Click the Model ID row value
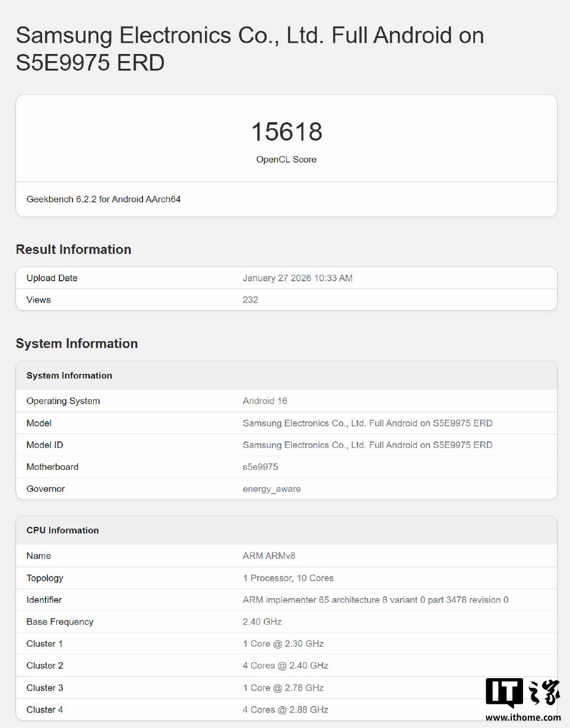Image resolution: width=570 pixels, height=728 pixels. coord(367,445)
